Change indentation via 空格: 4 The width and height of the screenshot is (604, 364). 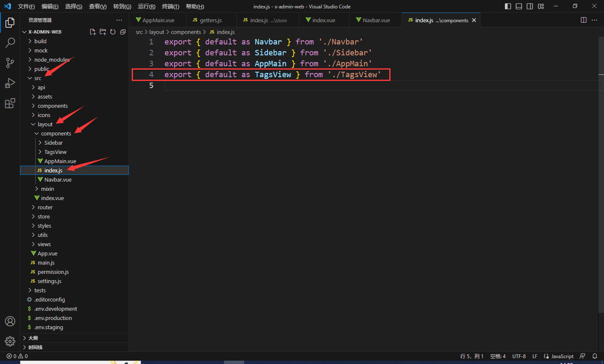498,356
